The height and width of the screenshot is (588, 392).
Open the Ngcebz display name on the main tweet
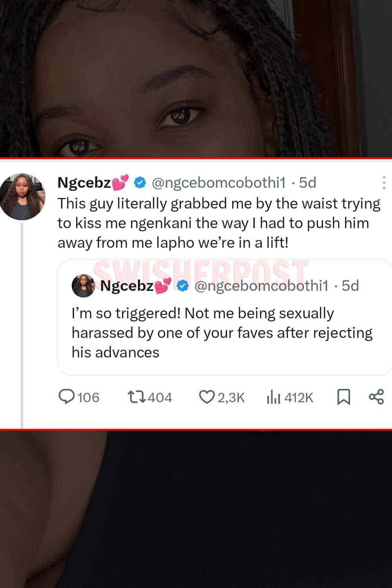[84, 183]
